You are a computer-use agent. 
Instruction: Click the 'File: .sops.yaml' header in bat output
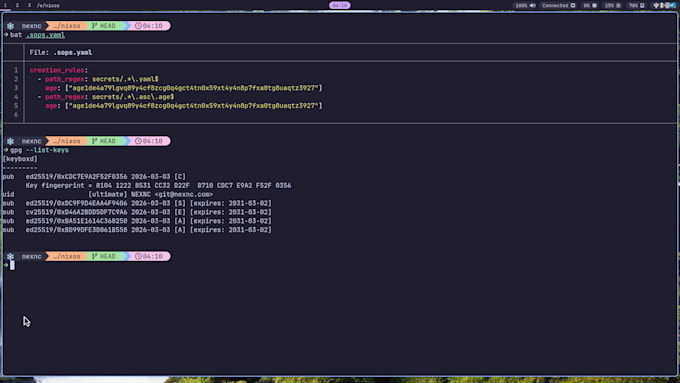coord(61,52)
